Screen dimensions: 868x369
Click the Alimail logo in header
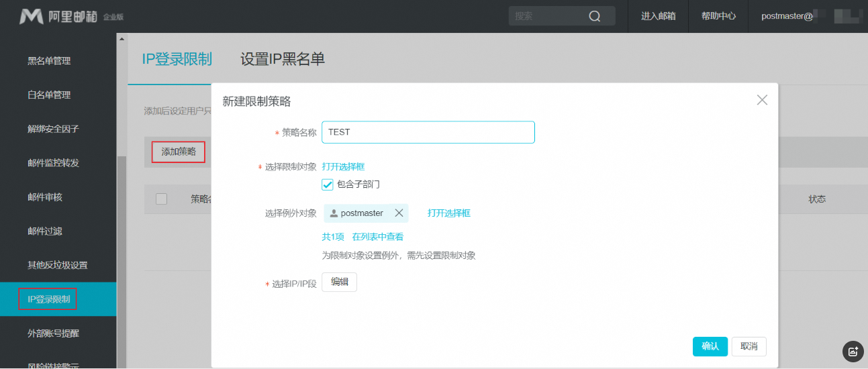pos(31,17)
